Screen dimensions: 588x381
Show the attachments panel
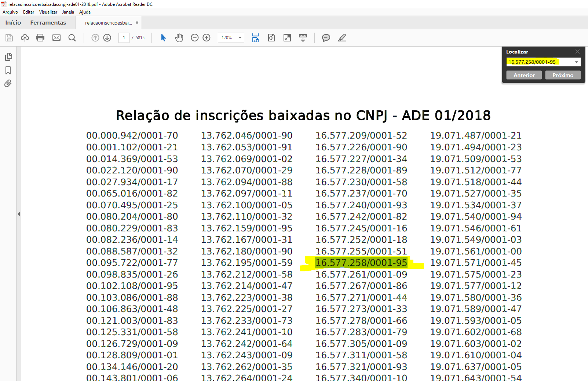click(x=8, y=84)
